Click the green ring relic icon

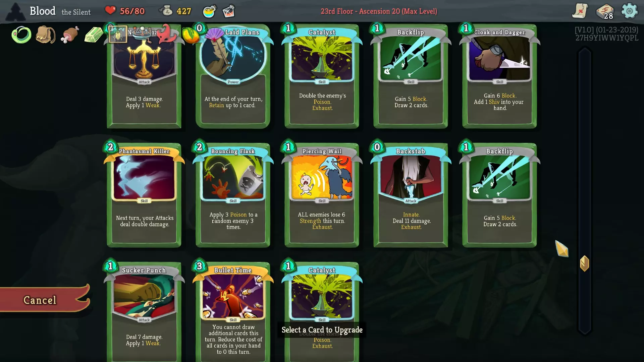pyautogui.click(x=21, y=35)
